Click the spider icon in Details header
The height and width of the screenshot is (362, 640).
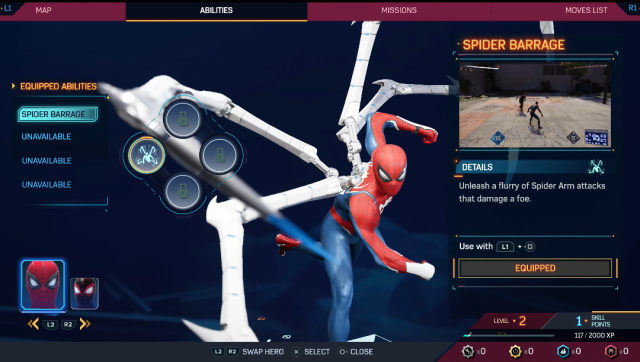tap(596, 167)
